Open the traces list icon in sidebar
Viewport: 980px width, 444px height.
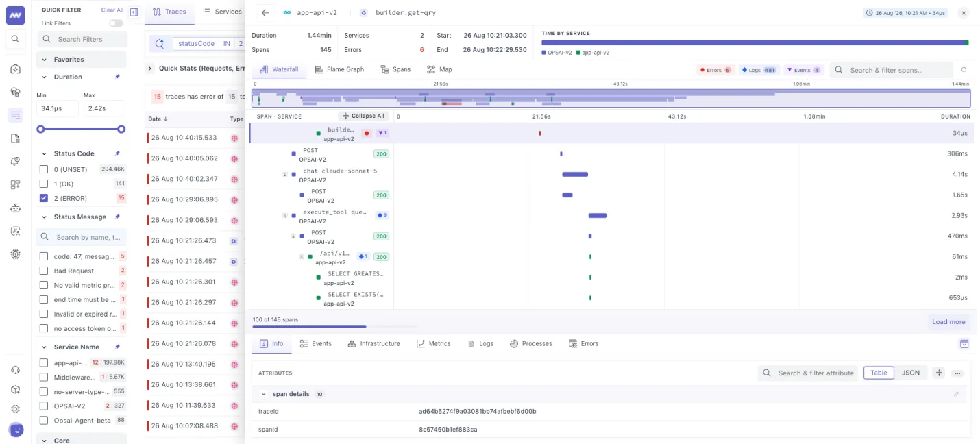[x=15, y=115]
